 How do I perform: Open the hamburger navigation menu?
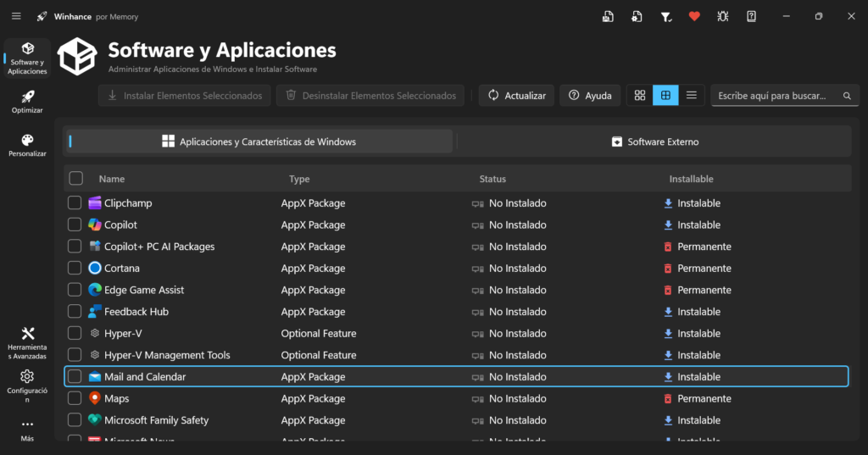[16, 16]
